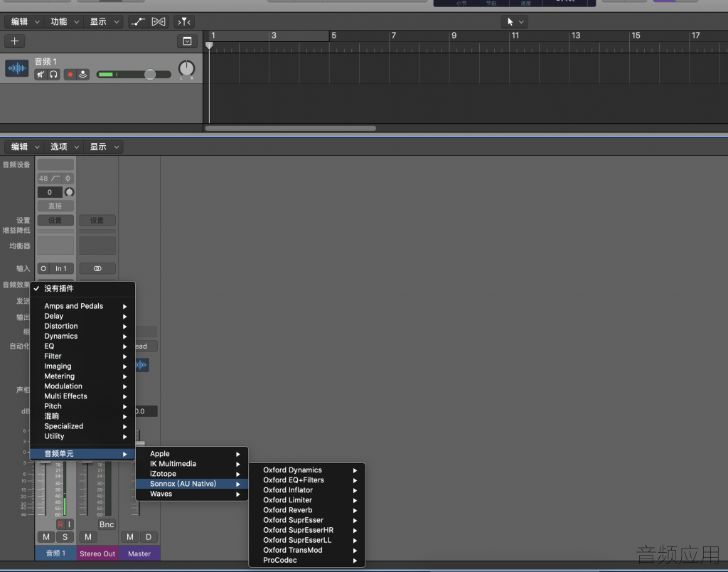Choose ProCodec from the Sonnox list
Viewport: 728px width, 572px height.
pyautogui.click(x=307, y=561)
